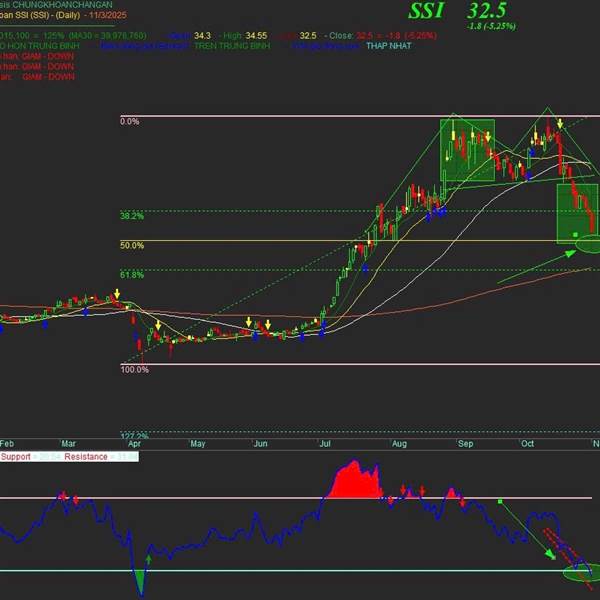Click the 11/3/2025 date in the header

(108, 15)
